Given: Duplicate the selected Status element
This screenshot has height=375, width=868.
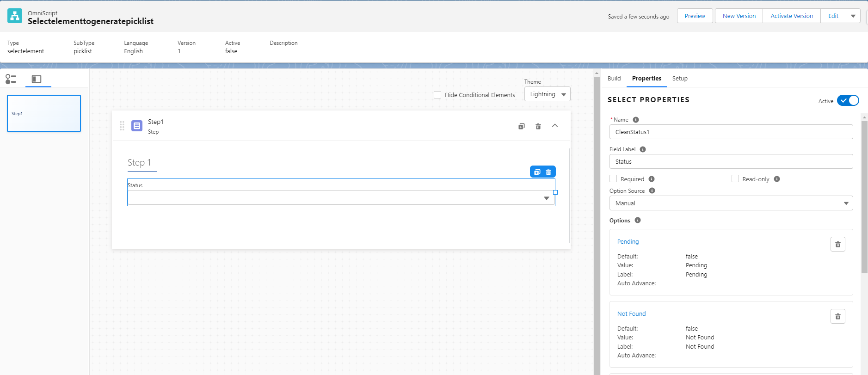Looking at the screenshot, I should [x=537, y=172].
